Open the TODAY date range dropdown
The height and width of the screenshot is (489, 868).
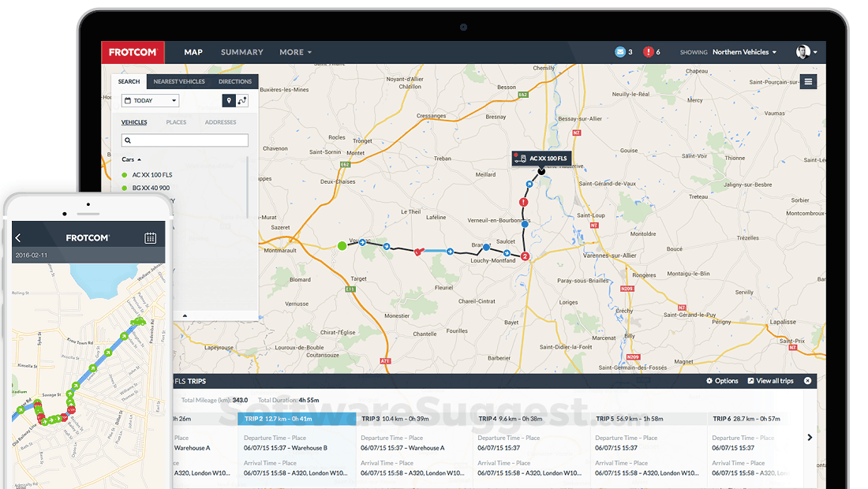[150, 100]
